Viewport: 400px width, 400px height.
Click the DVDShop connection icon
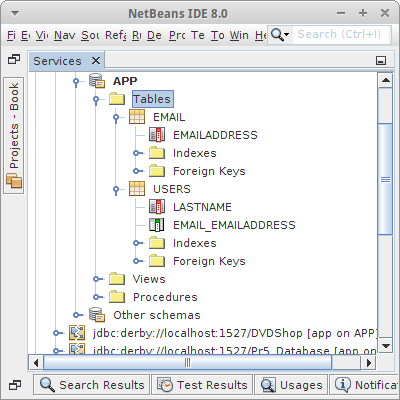[x=77, y=333]
